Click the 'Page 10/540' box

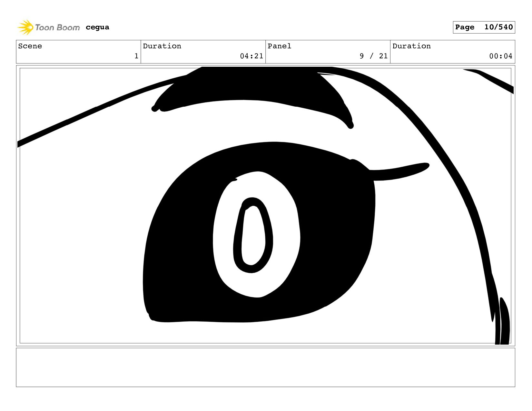pyautogui.click(x=484, y=27)
